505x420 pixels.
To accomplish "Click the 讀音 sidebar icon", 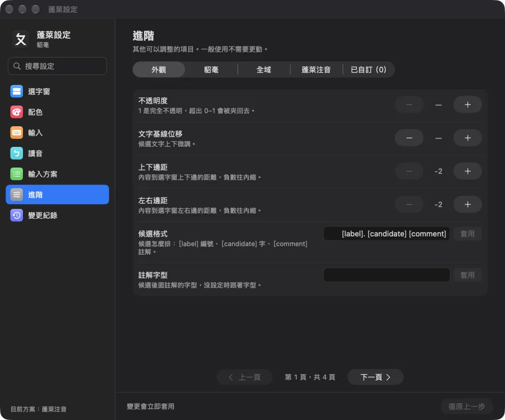I will (17, 153).
